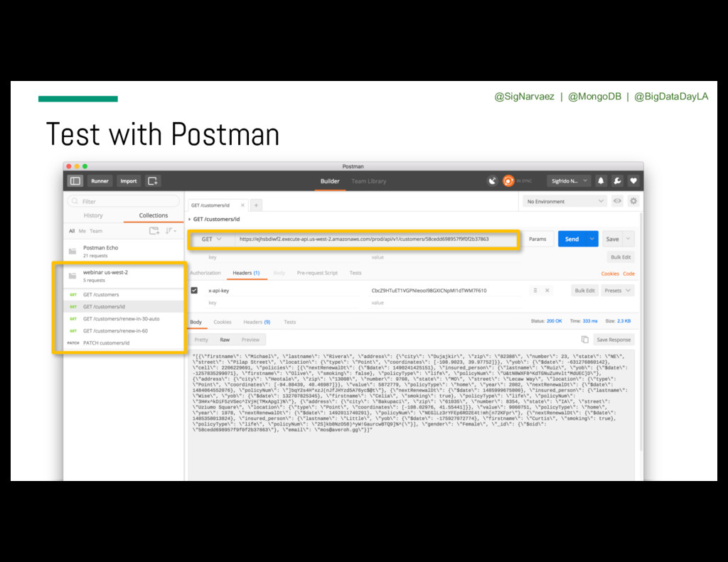This screenshot has height=562, width=728.
Task: Filter collections by Team
Action: tap(96, 231)
